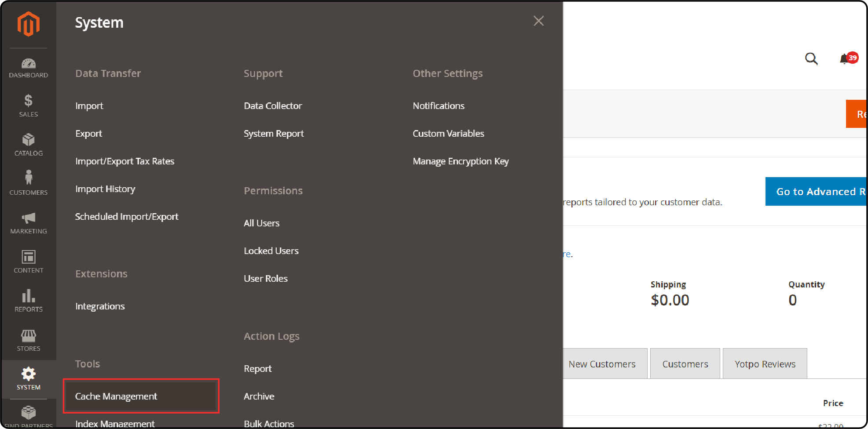This screenshot has width=868, height=429.
Task: Open the Catalog sidebar menu
Action: tap(29, 145)
